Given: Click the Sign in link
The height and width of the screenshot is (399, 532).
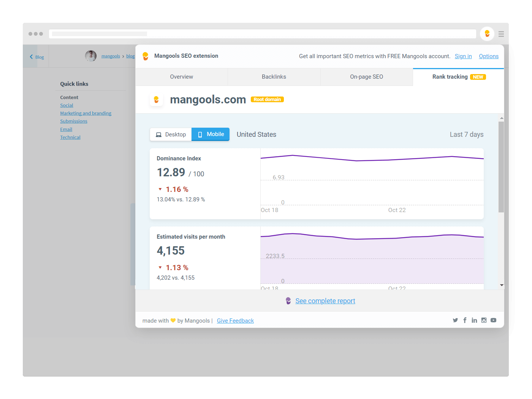Looking at the screenshot, I should (x=463, y=56).
